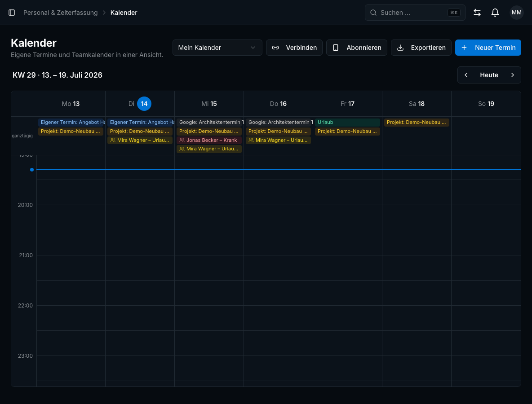Click Kalender breadcrumb item
Image resolution: width=532 pixels, height=404 pixels.
click(x=124, y=13)
